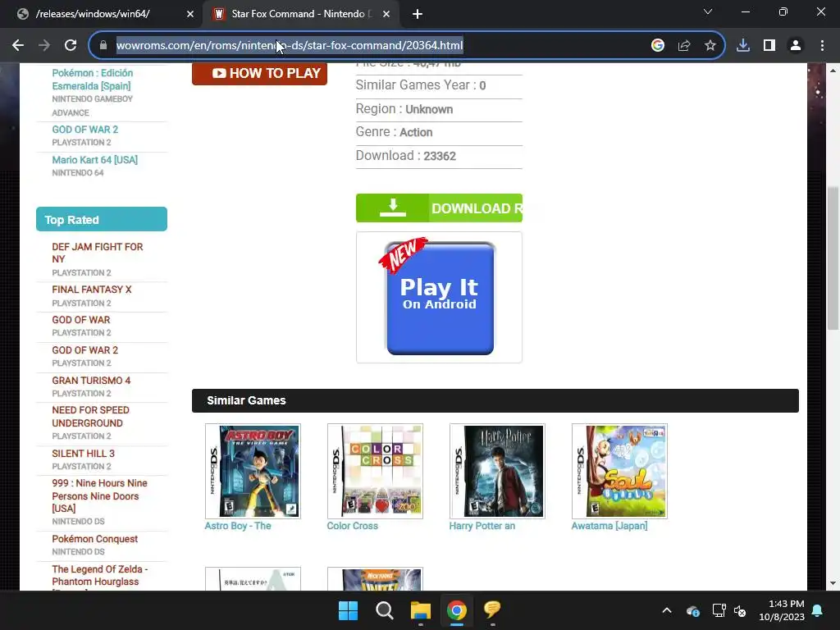Open Pokémon Conquest link

point(95,539)
